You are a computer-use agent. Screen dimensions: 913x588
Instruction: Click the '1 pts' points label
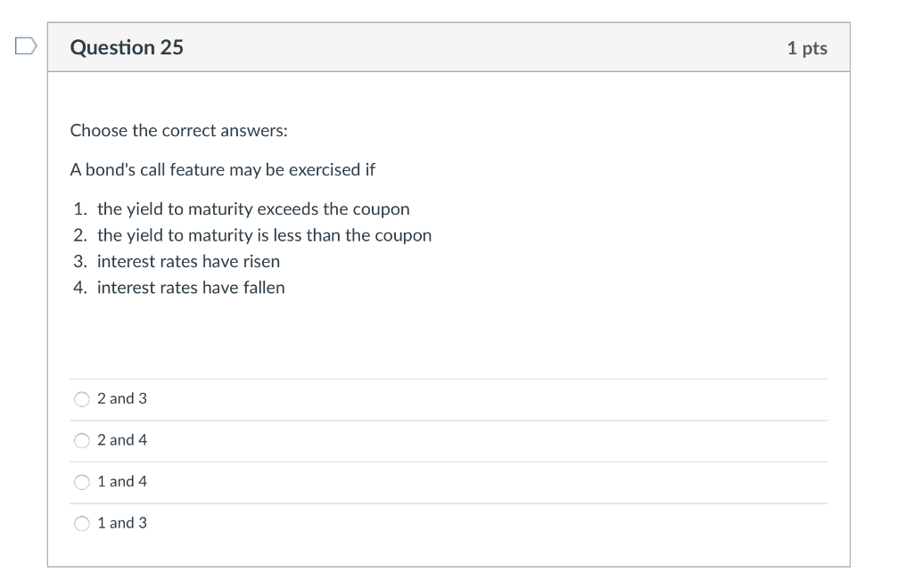point(807,48)
